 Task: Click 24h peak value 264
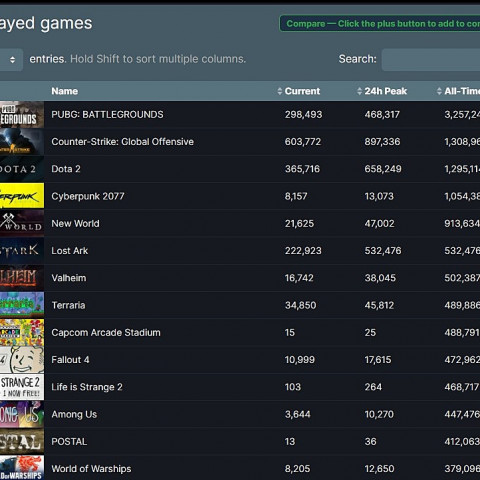click(373, 387)
